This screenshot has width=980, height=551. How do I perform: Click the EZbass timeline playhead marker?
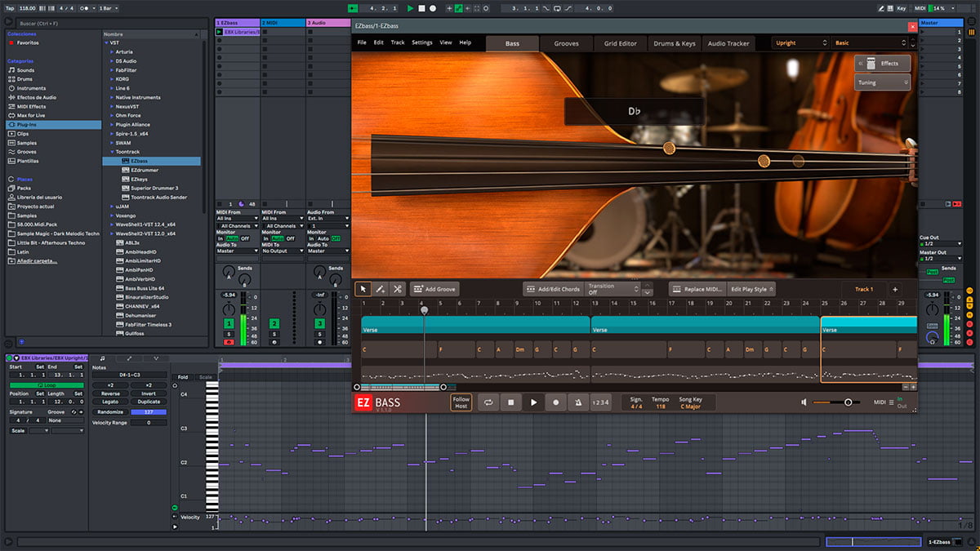(x=424, y=310)
